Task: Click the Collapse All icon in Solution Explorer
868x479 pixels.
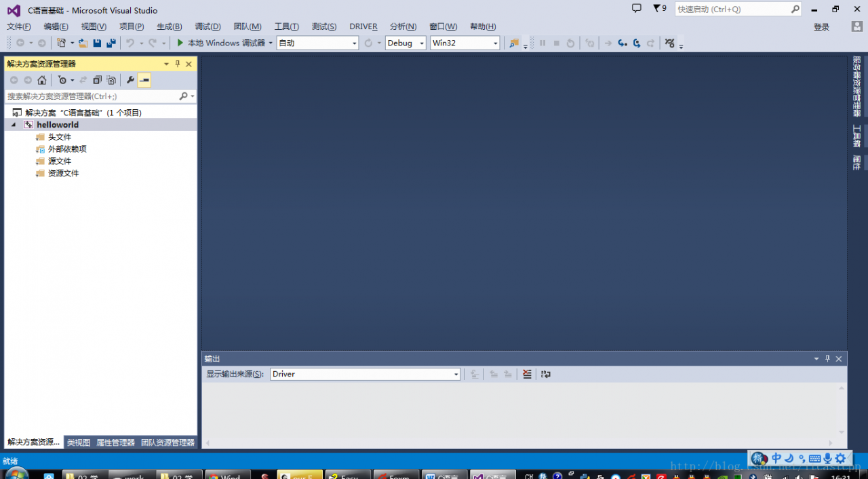Action: click(x=97, y=80)
